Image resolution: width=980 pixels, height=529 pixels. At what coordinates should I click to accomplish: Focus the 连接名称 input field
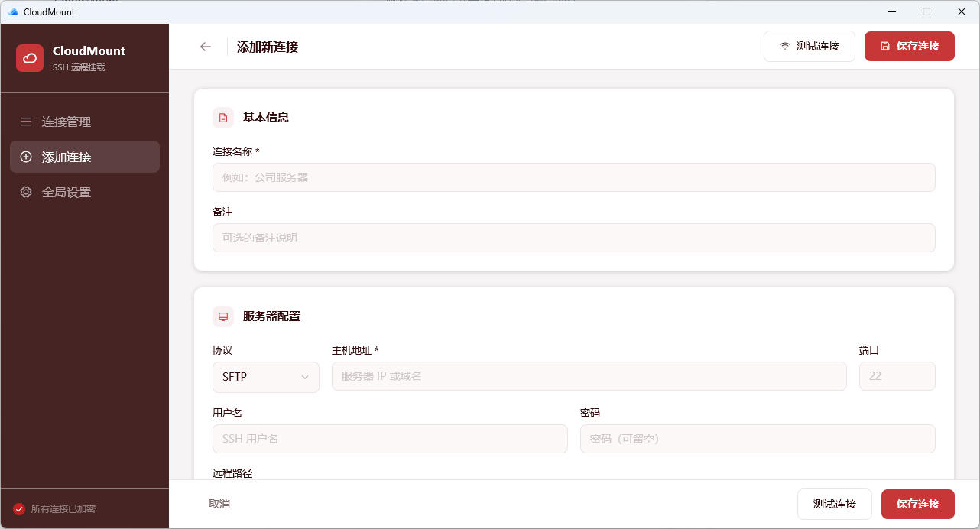pyautogui.click(x=574, y=177)
